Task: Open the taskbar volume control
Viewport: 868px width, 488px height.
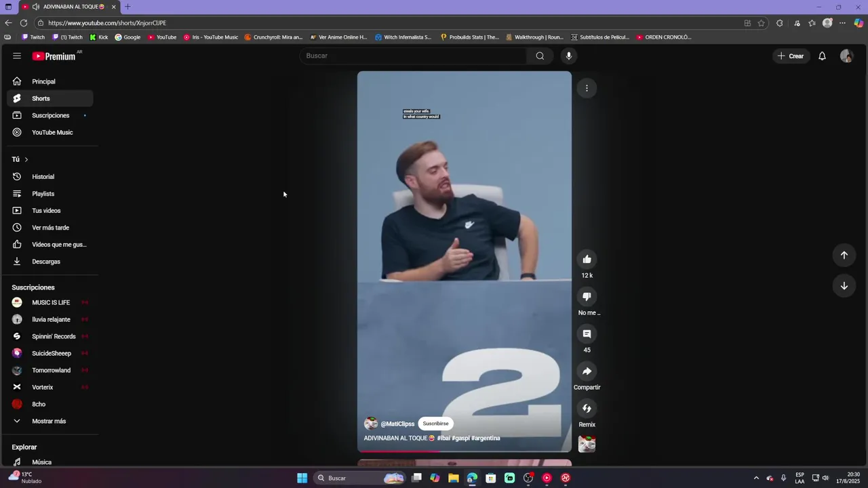Action: 827,478
